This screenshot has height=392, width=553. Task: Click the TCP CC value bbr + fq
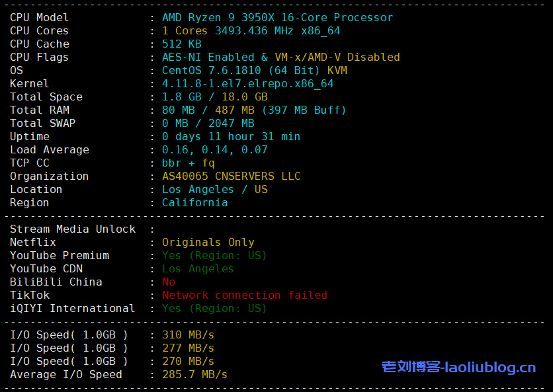[188, 163]
